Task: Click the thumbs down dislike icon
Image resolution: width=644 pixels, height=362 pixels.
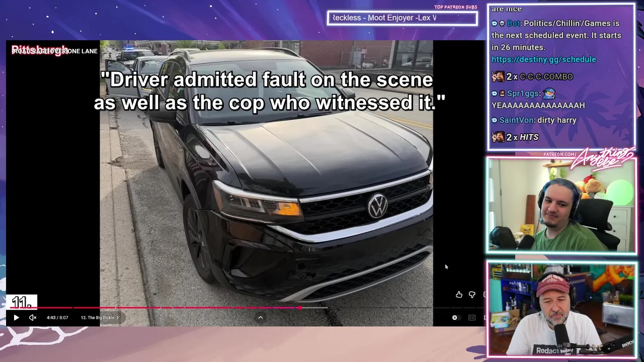Action: [472, 295]
